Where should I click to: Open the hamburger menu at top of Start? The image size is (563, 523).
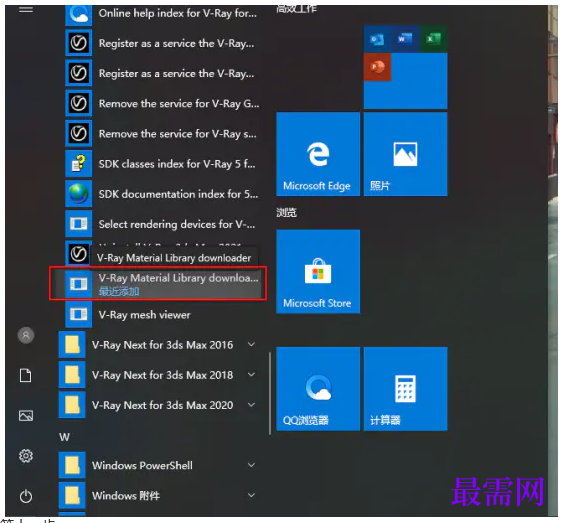pos(26,10)
